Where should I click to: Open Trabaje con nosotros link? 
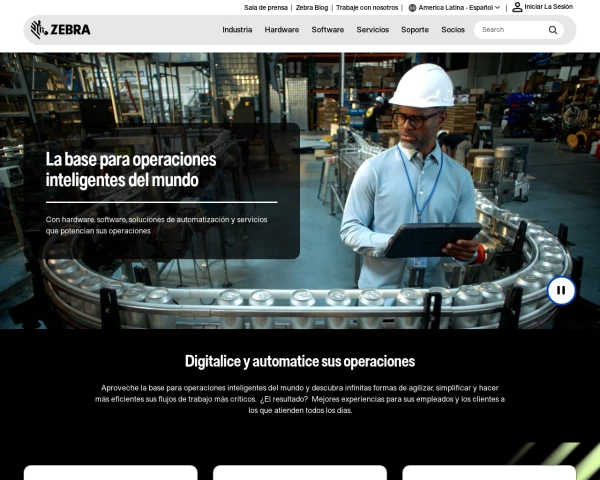click(367, 8)
